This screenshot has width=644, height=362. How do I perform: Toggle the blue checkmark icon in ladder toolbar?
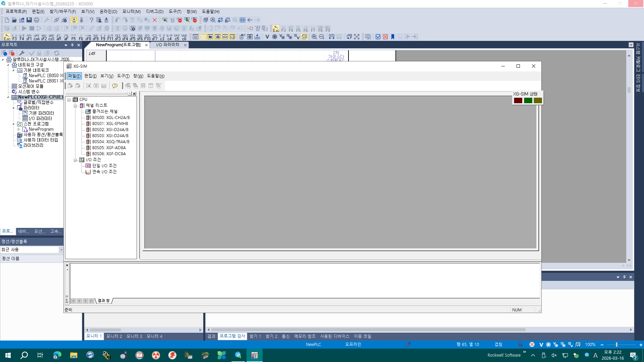tap(378, 37)
